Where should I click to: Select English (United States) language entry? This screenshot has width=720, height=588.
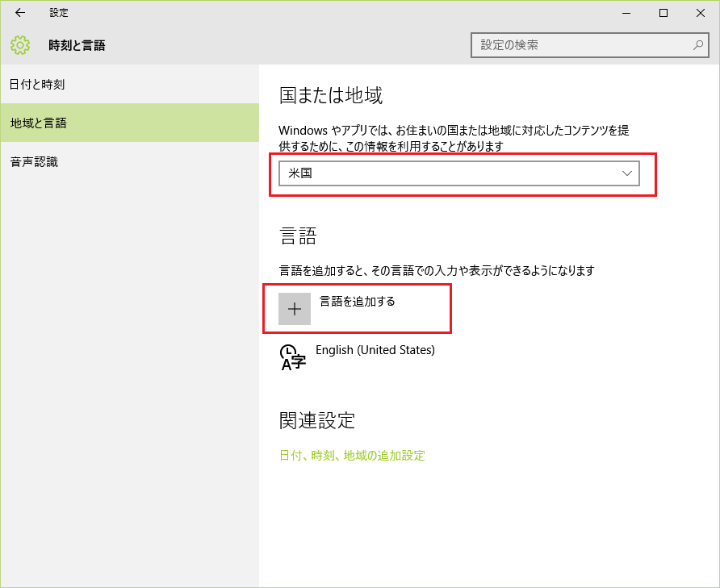coord(375,350)
